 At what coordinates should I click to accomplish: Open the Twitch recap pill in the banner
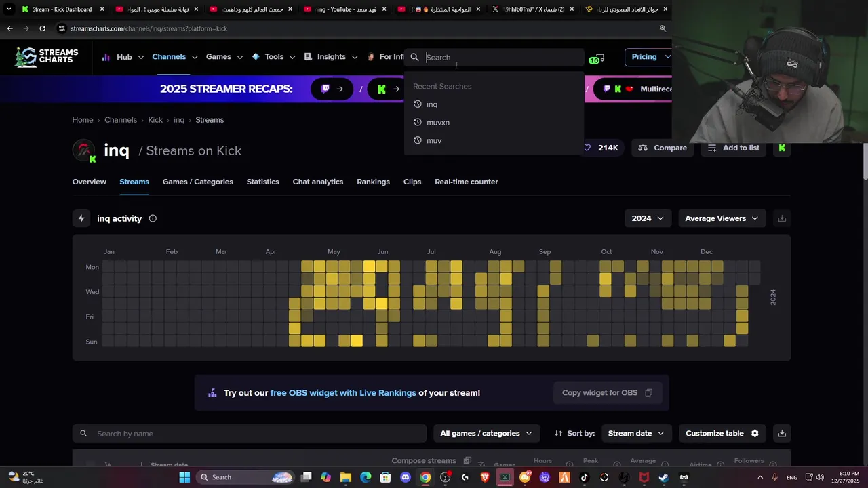point(332,89)
